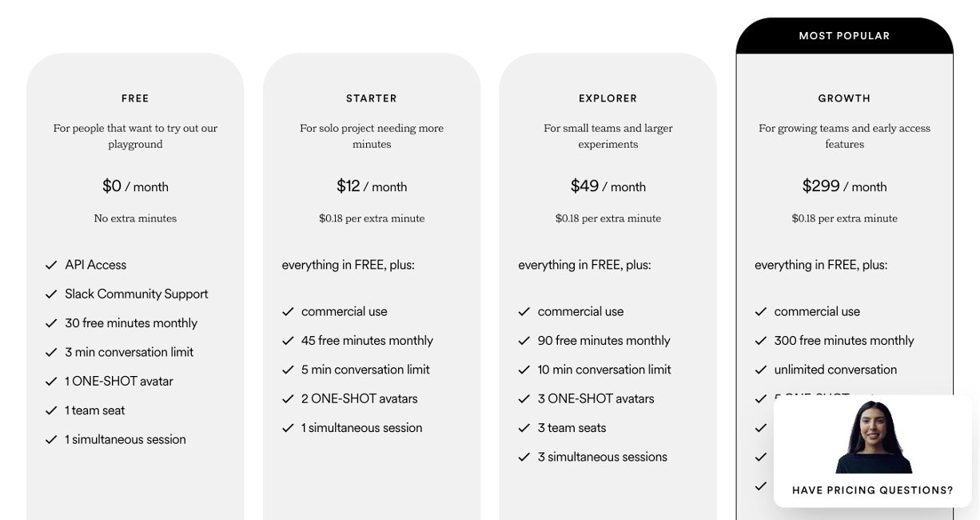Click the checkmark beside 1 team seat

[x=51, y=410]
